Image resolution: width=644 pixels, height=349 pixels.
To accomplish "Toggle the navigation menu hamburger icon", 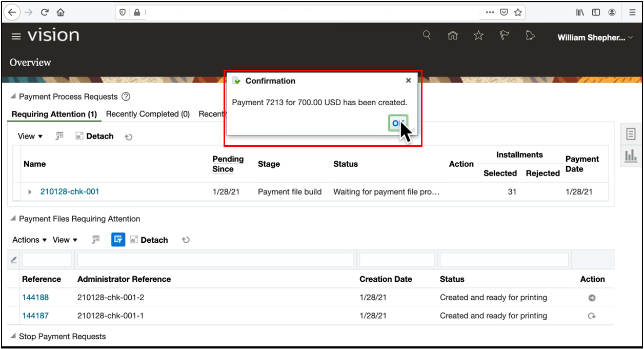I will [x=16, y=36].
